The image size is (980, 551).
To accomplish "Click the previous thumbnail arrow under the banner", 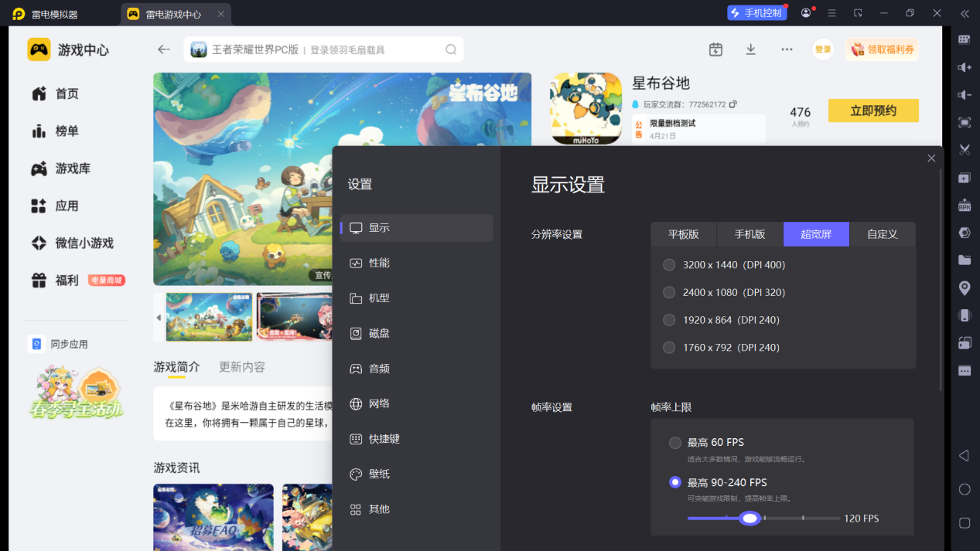I will (x=159, y=318).
